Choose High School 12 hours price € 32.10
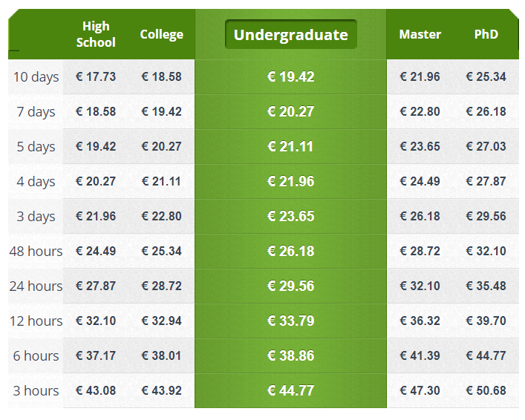Image resolution: width=525 pixels, height=420 pixels. [x=96, y=321]
